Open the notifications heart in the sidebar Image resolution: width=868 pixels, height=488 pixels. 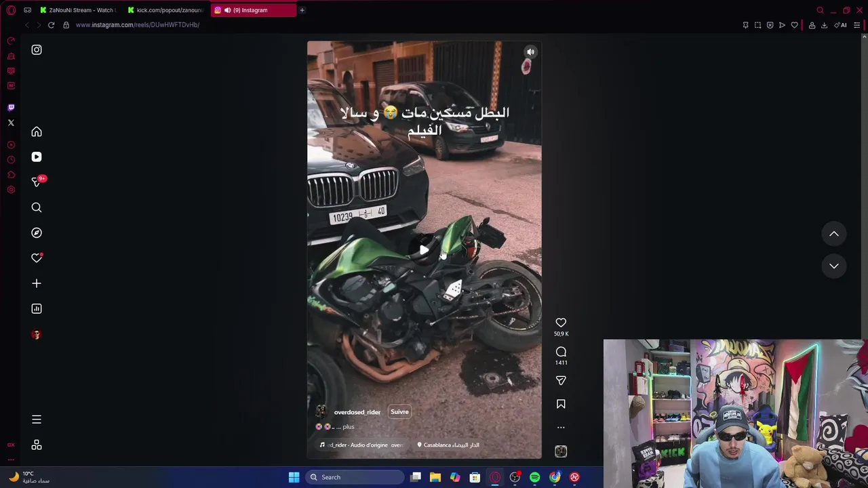(x=37, y=258)
